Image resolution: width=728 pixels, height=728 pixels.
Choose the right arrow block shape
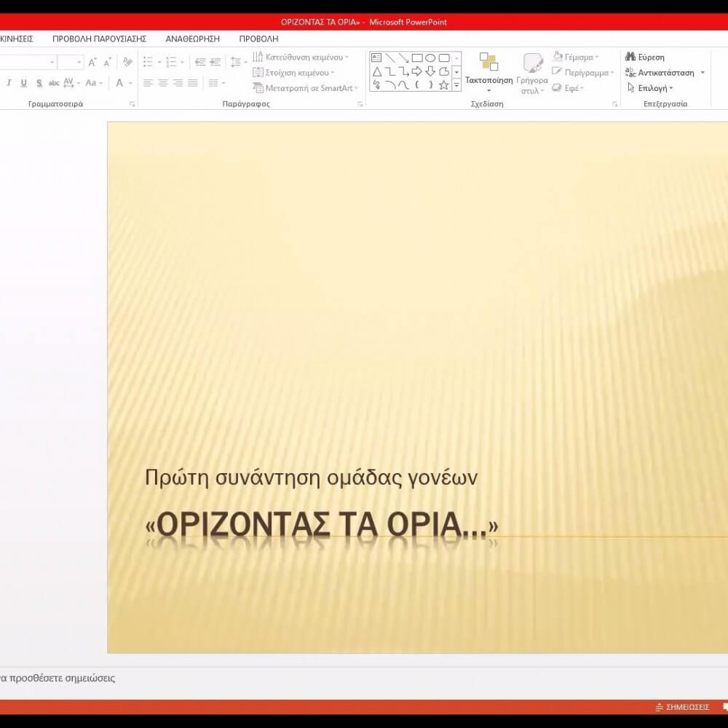[x=416, y=71]
